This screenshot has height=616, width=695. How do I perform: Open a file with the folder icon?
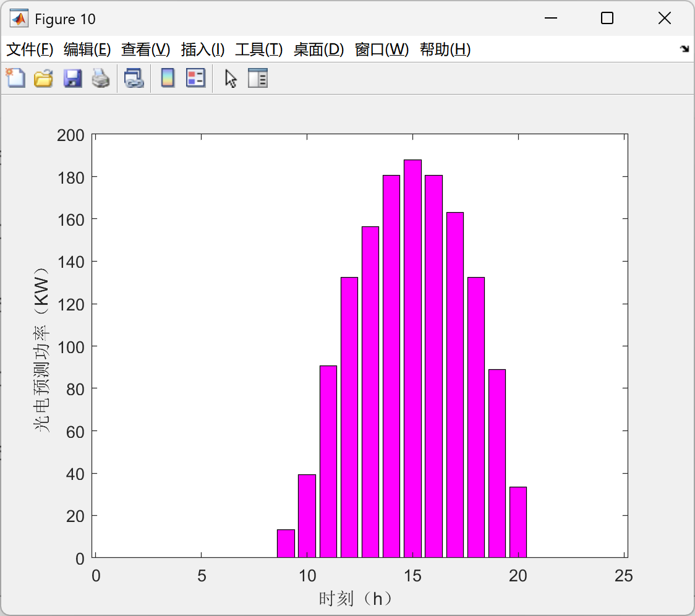43,79
